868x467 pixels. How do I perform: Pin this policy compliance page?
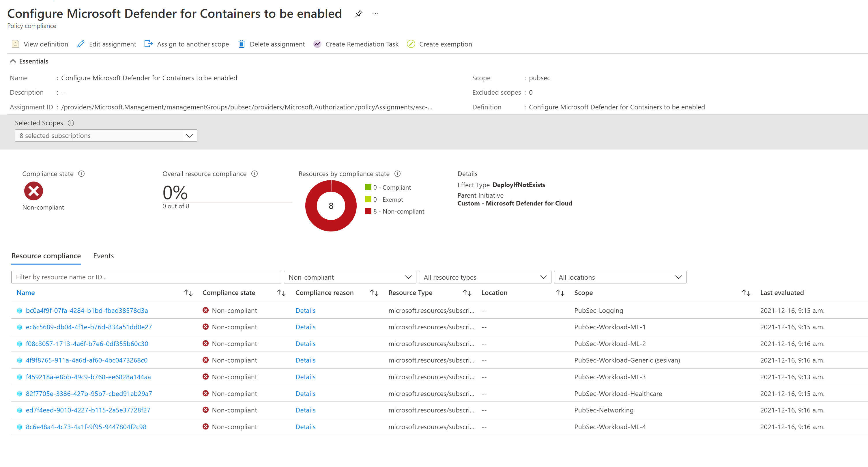358,14
